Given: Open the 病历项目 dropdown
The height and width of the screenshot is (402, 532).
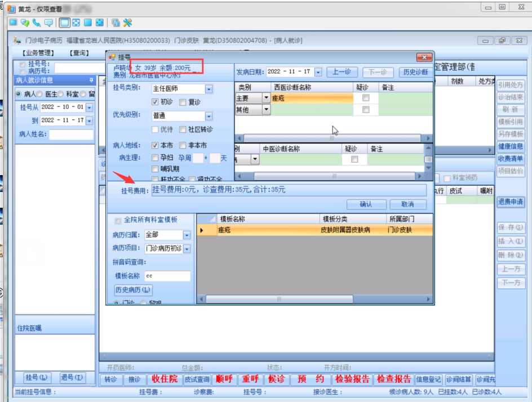Looking at the screenshot, I should click(x=187, y=248).
